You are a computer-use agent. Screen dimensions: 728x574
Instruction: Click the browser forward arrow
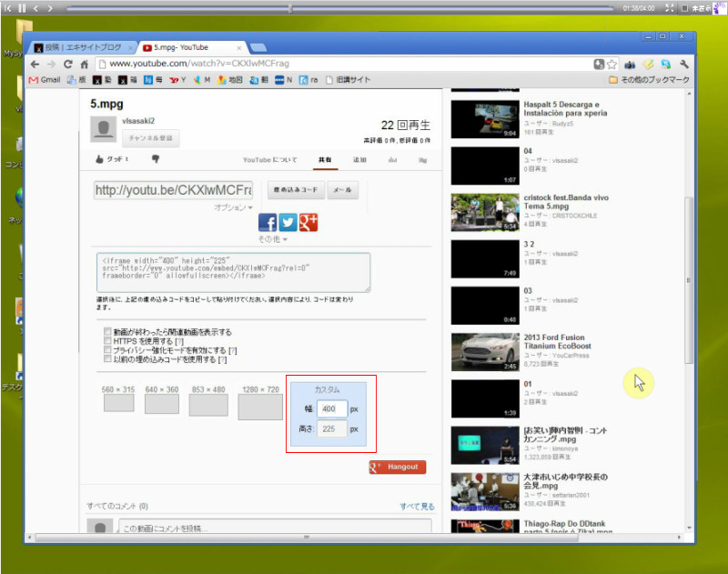point(52,64)
